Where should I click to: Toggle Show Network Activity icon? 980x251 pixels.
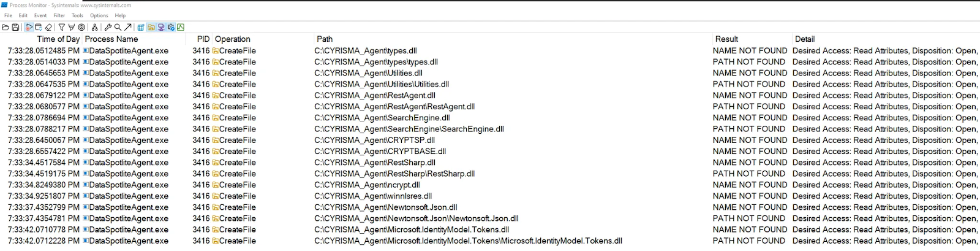pos(161,27)
